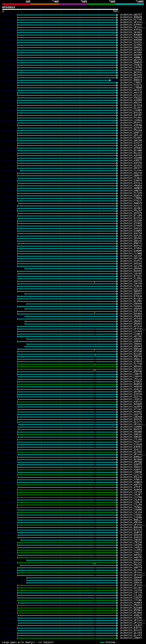
Task: Select hit UniRef100_A7ZCN0
Action: point(131,618)
